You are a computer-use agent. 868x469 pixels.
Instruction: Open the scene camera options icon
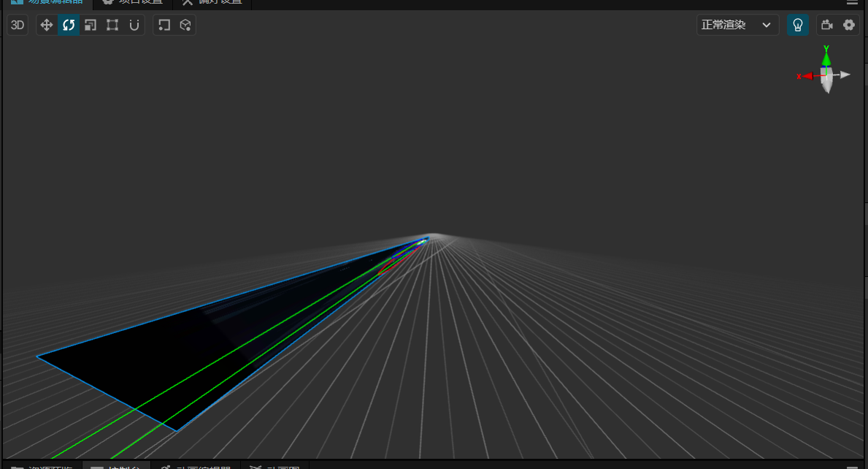click(x=827, y=25)
